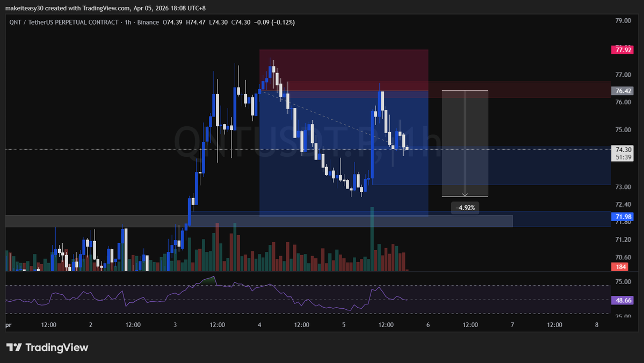The width and height of the screenshot is (644, 363).
Task: Click the 74.30 current price label
Action: pyautogui.click(x=623, y=150)
